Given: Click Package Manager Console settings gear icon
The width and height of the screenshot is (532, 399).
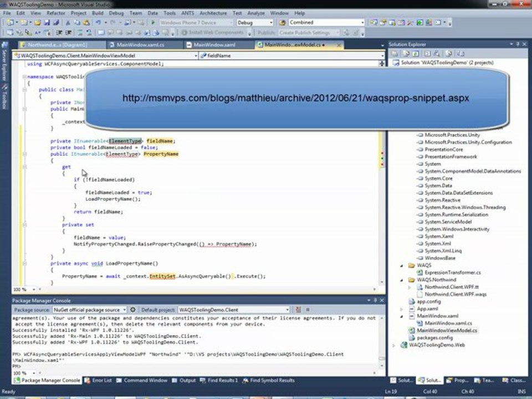Looking at the screenshot, I should click(133, 310).
